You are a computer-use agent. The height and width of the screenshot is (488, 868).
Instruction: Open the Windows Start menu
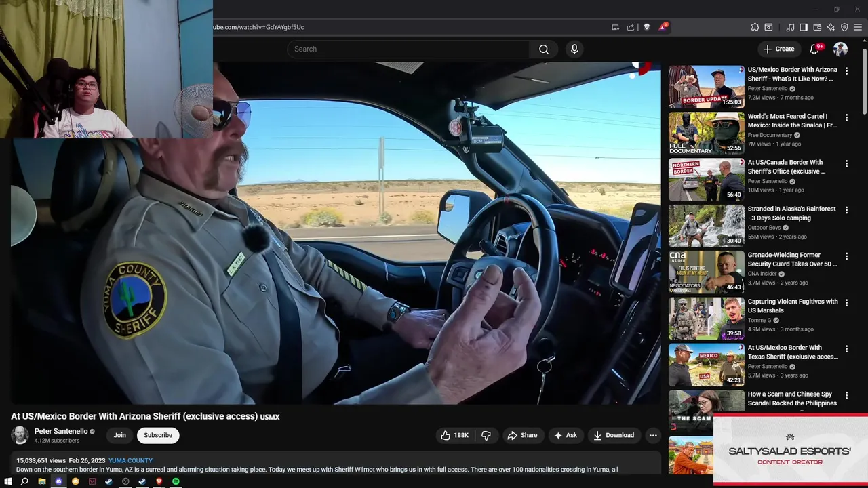tap(8, 481)
